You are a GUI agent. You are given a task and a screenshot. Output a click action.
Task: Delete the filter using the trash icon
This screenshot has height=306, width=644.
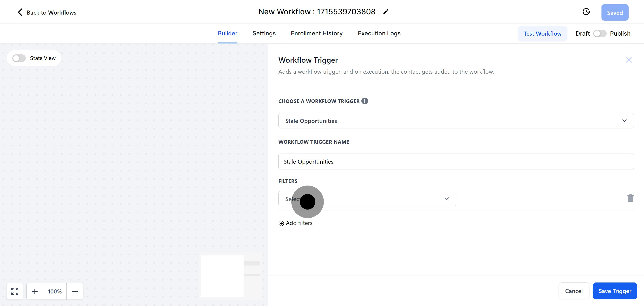coord(631,198)
